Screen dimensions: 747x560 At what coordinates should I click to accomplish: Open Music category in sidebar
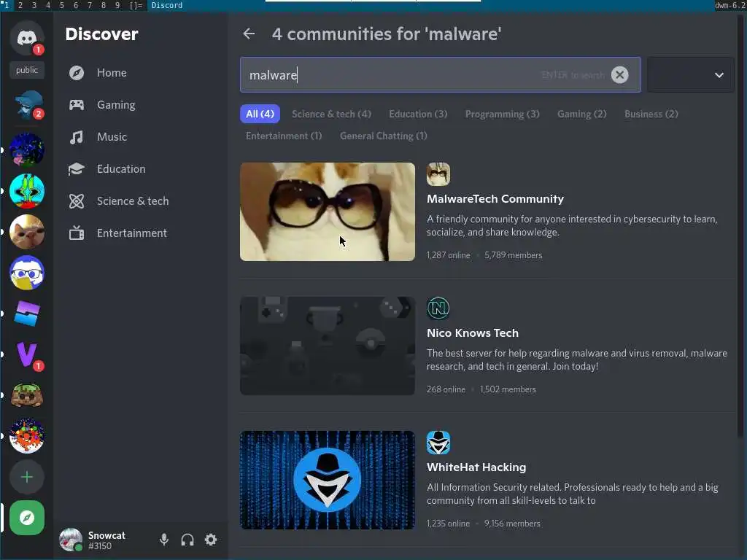(141, 136)
